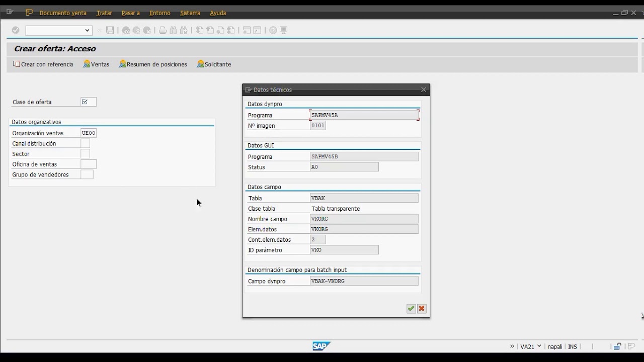Click the Create New Session icon
Screen dimensions: 644x362
pos(247,30)
